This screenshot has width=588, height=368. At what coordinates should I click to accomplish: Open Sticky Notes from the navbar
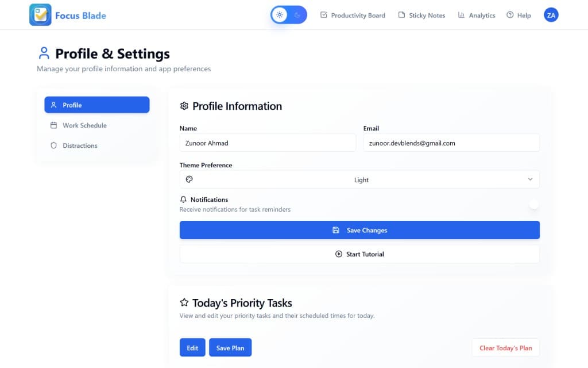pos(421,16)
